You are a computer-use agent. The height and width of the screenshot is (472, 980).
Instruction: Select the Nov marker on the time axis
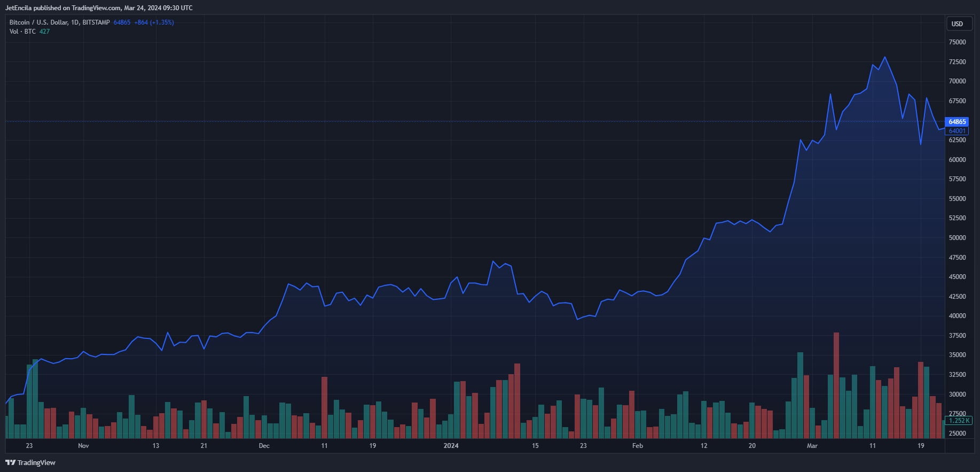pos(83,446)
